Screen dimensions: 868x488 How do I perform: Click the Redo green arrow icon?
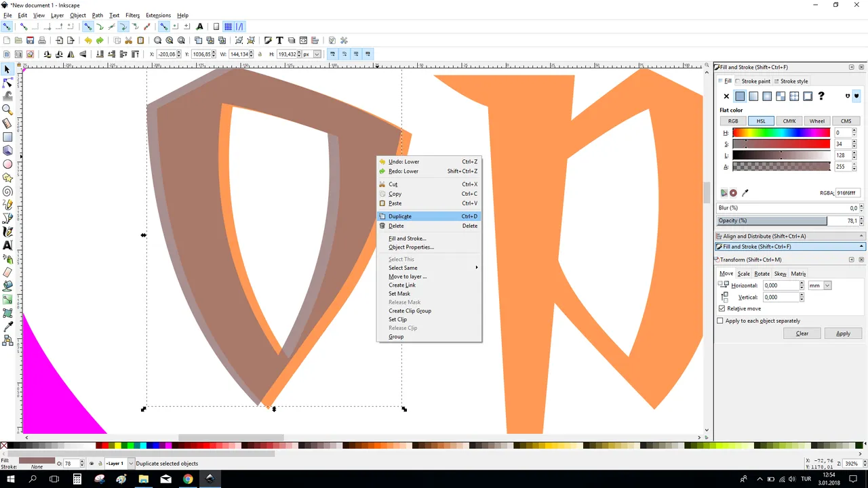tap(100, 41)
